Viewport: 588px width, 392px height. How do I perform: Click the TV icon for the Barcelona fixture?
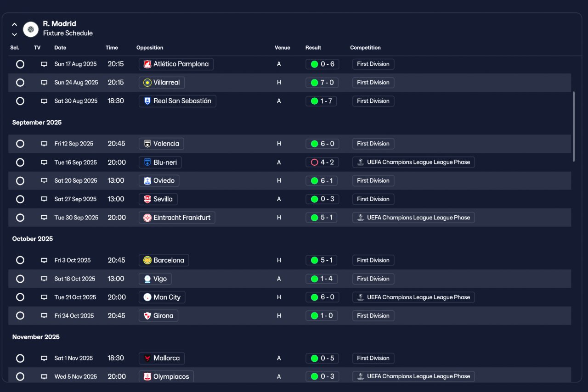(44, 260)
